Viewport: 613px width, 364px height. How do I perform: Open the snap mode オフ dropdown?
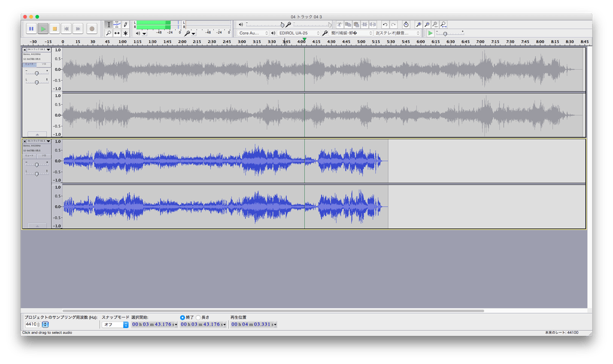[x=115, y=324]
